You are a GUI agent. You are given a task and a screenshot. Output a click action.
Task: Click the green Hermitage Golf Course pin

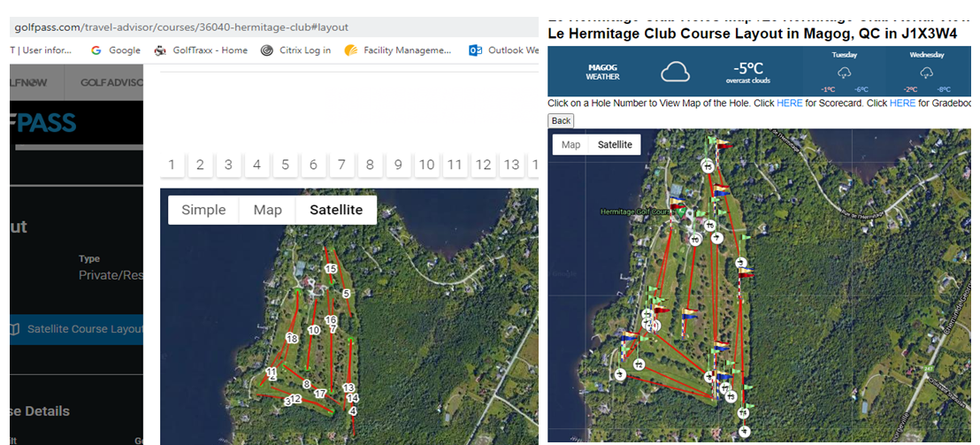(681, 212)
